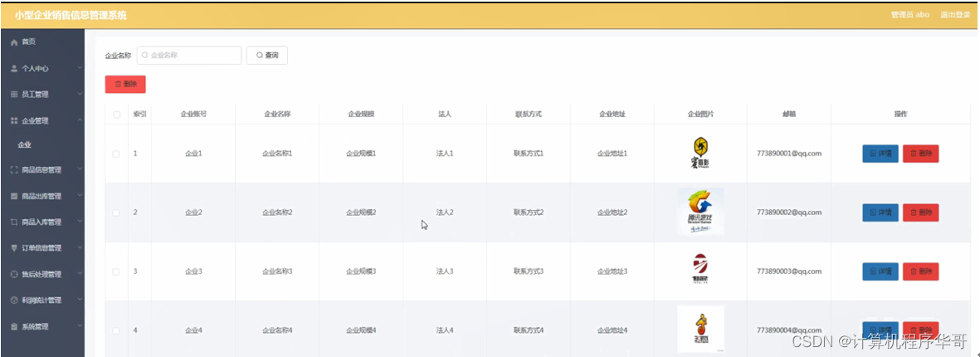Open the 订单信息管理 menu item
980x357 pixels.
(x=42, y=248)
